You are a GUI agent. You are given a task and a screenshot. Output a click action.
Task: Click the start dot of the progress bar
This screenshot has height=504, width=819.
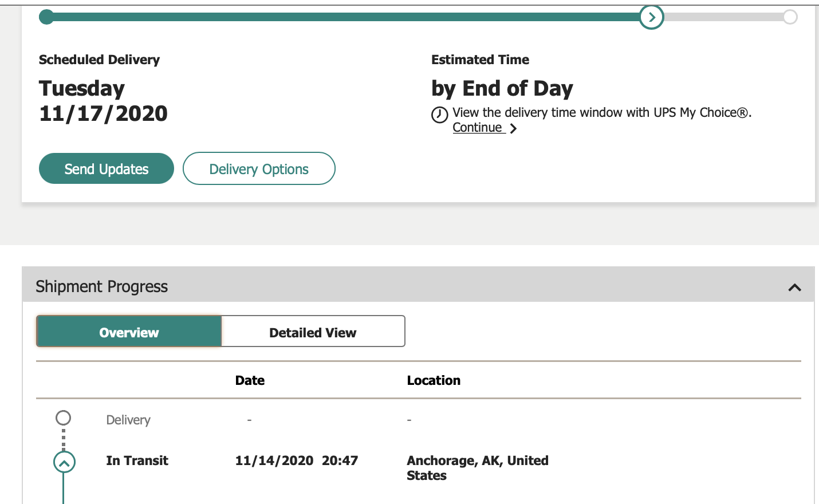coord(46,17)
